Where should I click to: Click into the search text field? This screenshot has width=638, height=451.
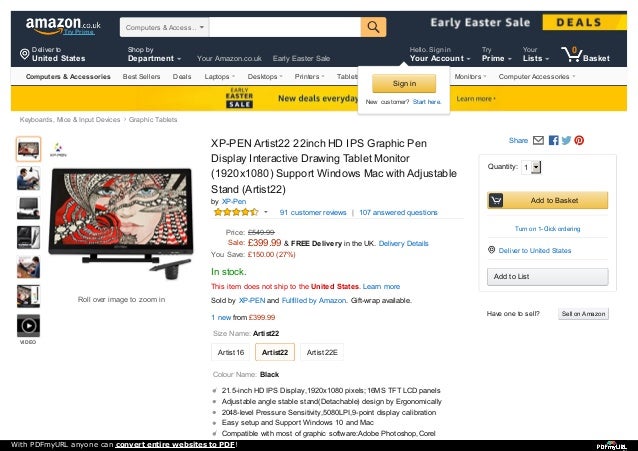click(285, 27)
